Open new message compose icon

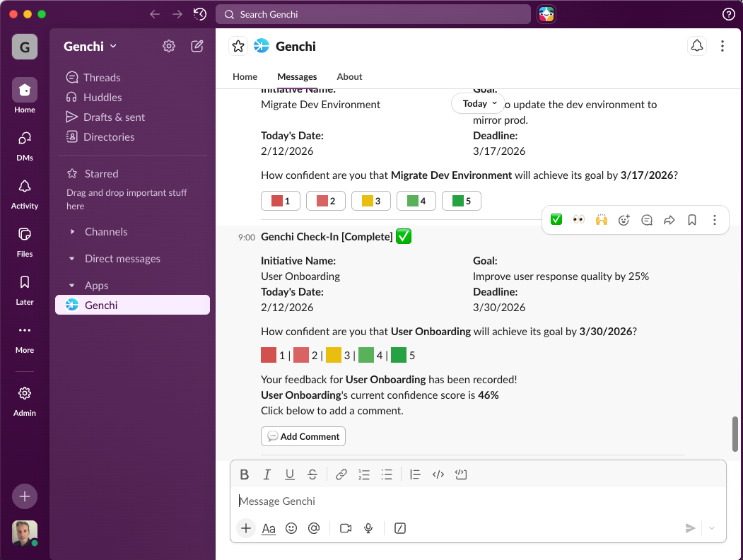coord(197,46)
